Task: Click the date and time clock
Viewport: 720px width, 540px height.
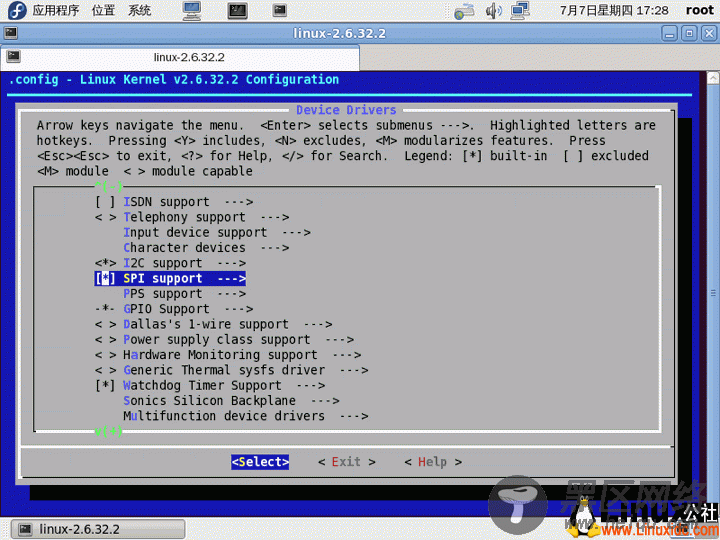Action: coord(614,10)
